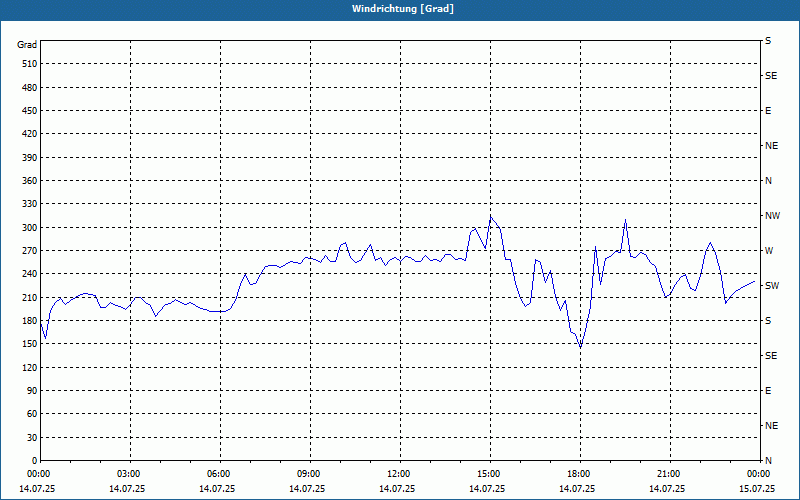This screenshot has width=800, height=500.
Task: Select the 15.07.25 date label
Action: (757, 488)
